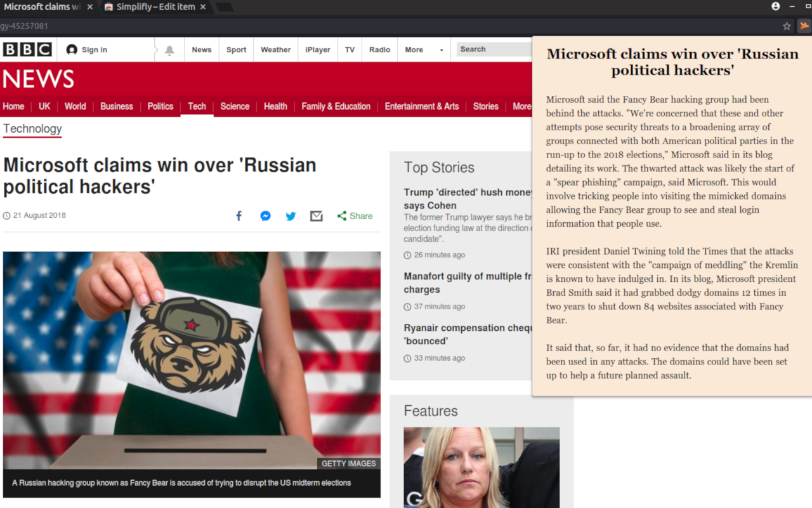Click the '37 minutes ago' timestamp
This screenshot has width=812, height=508.
[x=440, y=306]
